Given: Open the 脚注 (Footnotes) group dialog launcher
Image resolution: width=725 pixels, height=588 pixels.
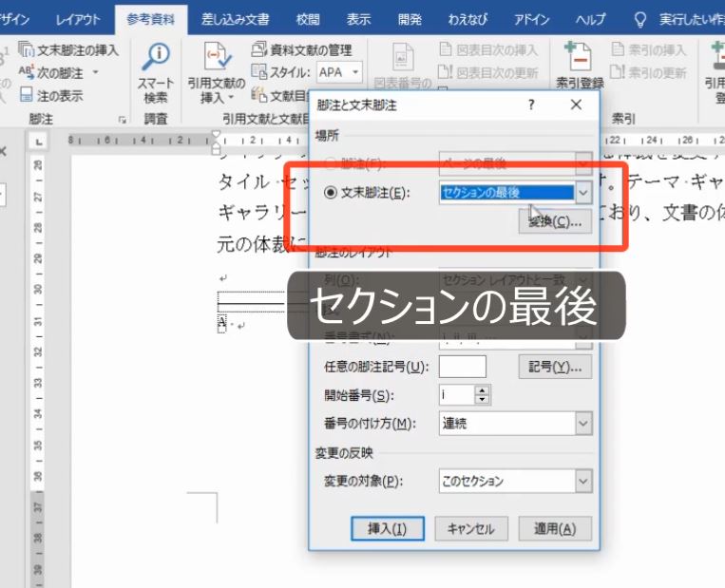Looking at the screenshot, I should [x=123, y=120].
